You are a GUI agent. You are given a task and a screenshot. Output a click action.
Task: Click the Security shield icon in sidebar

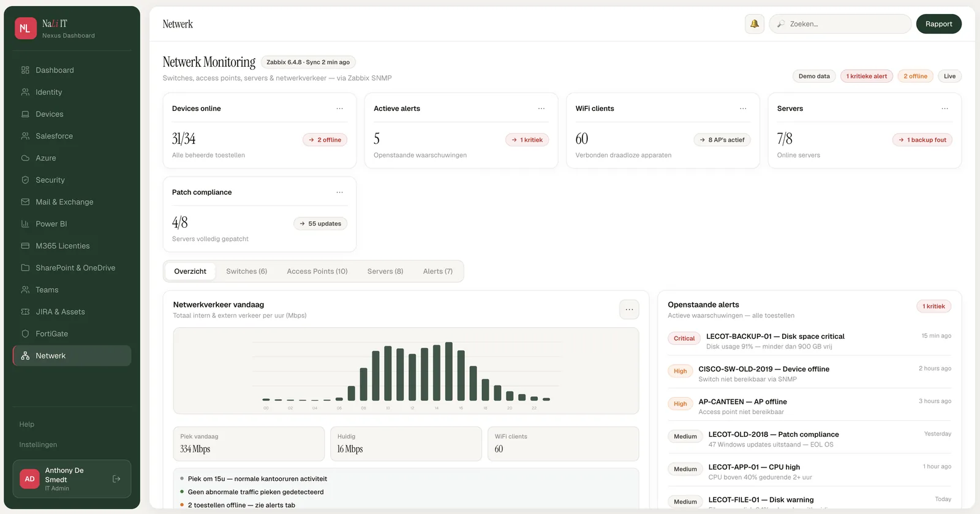pyautogui.click(x=25, y=180)
